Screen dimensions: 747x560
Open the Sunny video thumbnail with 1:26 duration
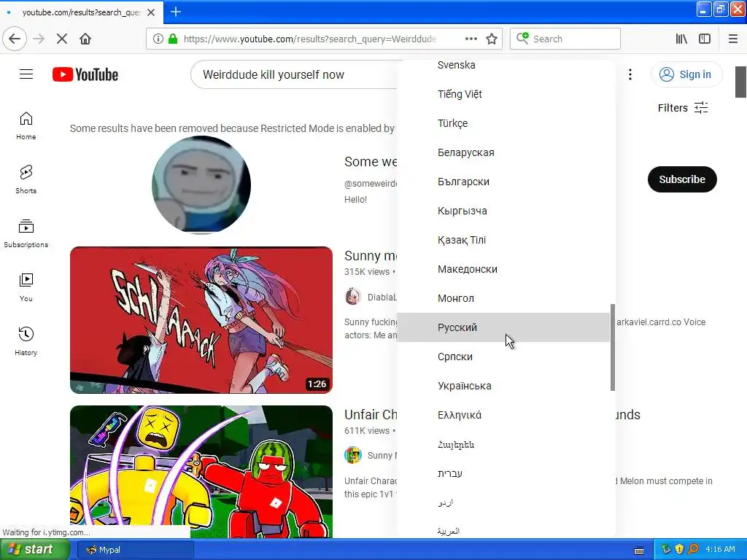point(201,320)
